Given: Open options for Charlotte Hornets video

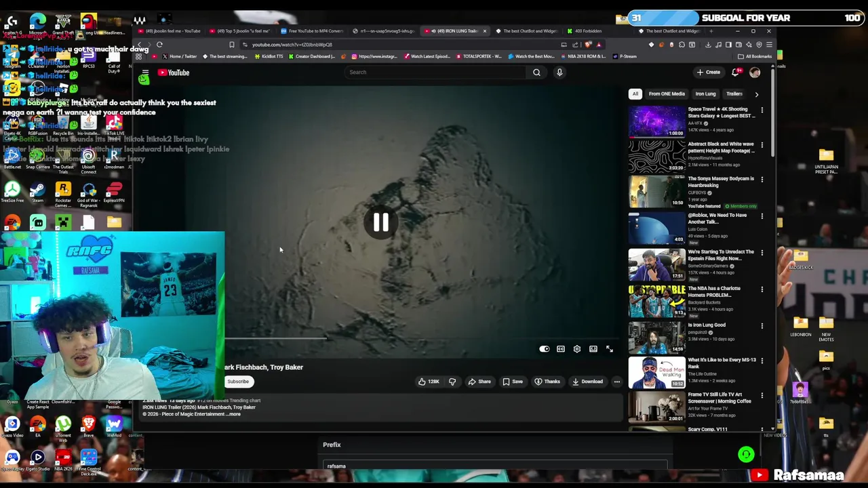Looking at the screenshot, I should click(762, 289).
